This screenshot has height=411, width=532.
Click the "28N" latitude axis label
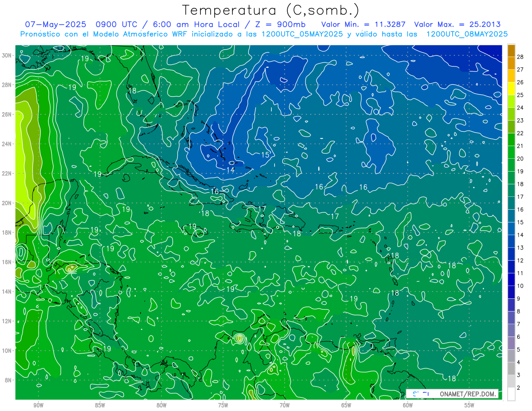[x=7, y=85]
